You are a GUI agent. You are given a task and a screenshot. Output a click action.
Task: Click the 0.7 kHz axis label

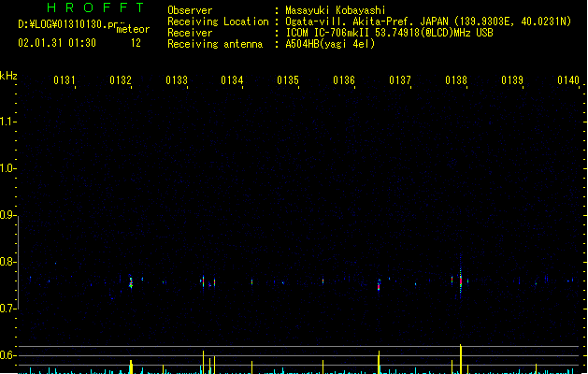7,309
